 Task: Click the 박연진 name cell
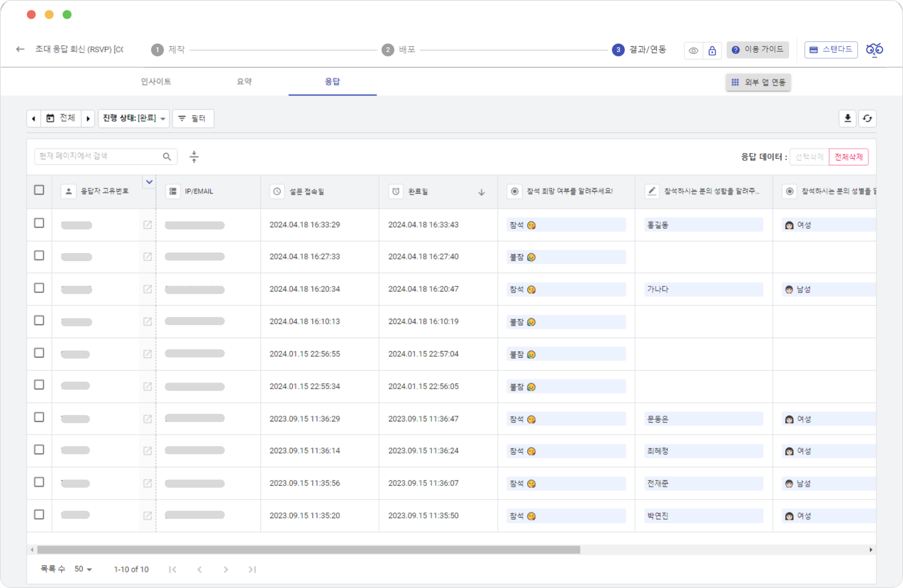[703, 516]
